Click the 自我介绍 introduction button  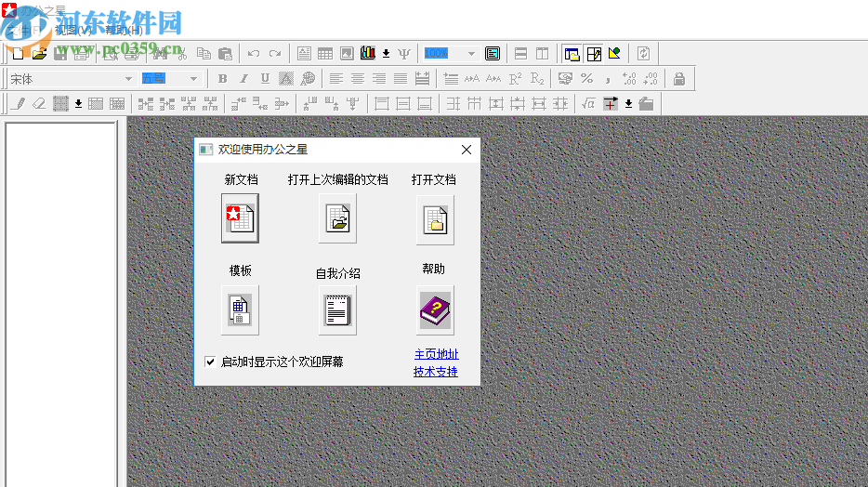337,310
